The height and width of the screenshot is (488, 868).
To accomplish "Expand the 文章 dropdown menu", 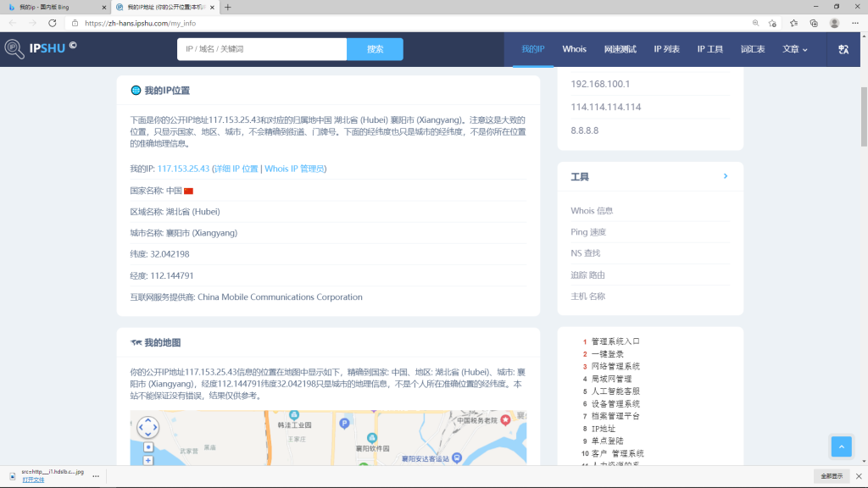I will coord(795,49).
